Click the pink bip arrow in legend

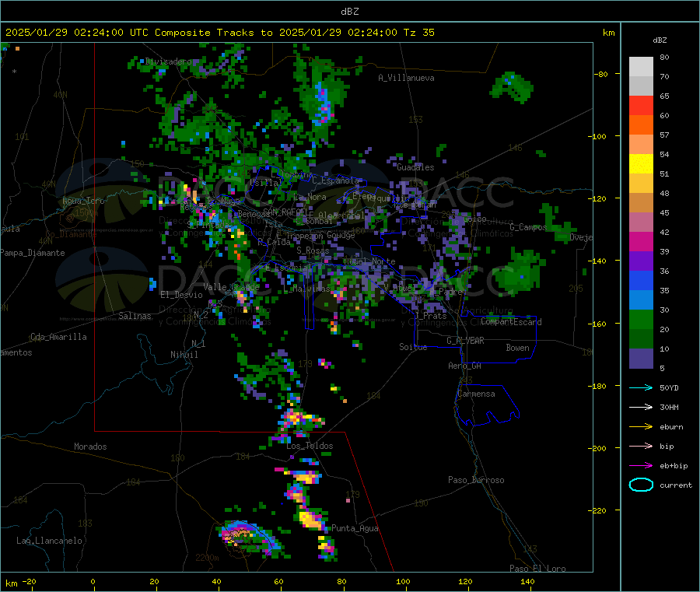641,446
